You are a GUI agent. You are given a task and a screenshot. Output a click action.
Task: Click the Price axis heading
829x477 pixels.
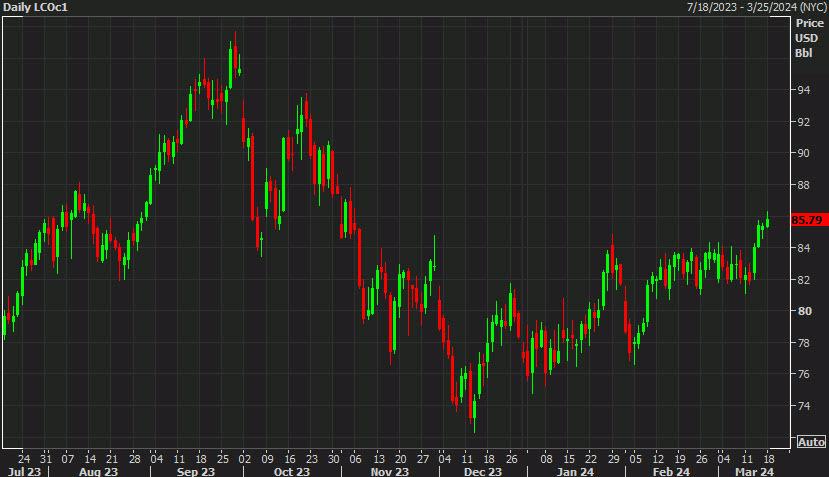(x=809, y=23)
